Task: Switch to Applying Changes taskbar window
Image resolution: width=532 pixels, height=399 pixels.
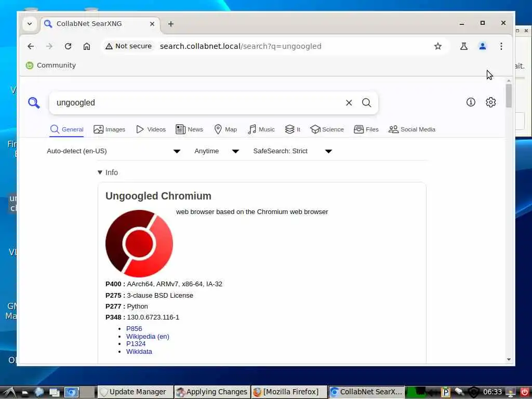Action: click(x=212, y=392)
